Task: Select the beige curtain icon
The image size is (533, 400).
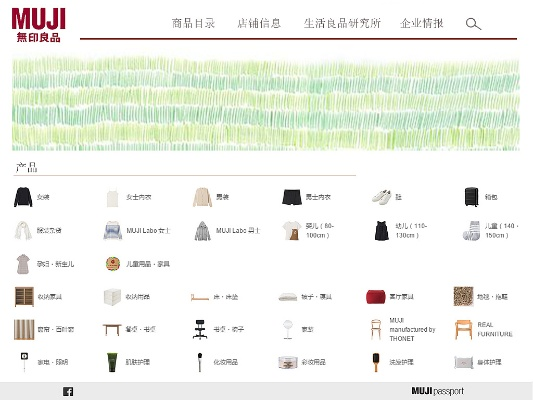Action: pos(24,329)
